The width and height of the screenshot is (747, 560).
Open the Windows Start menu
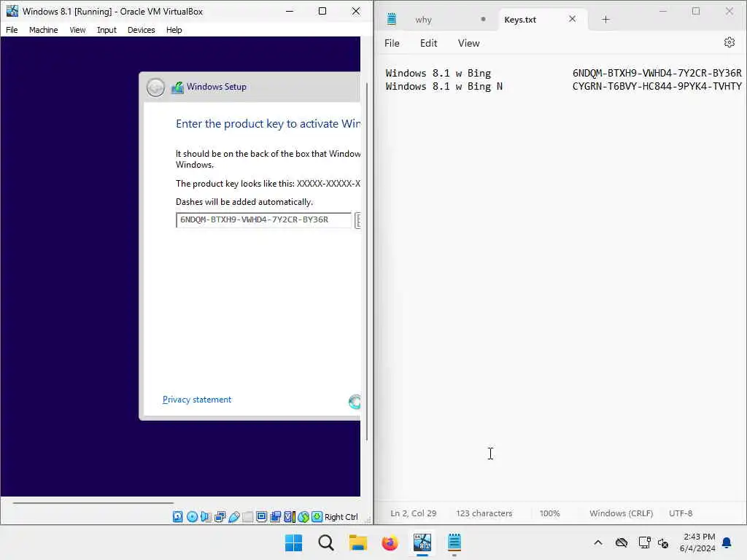[293, 542]
